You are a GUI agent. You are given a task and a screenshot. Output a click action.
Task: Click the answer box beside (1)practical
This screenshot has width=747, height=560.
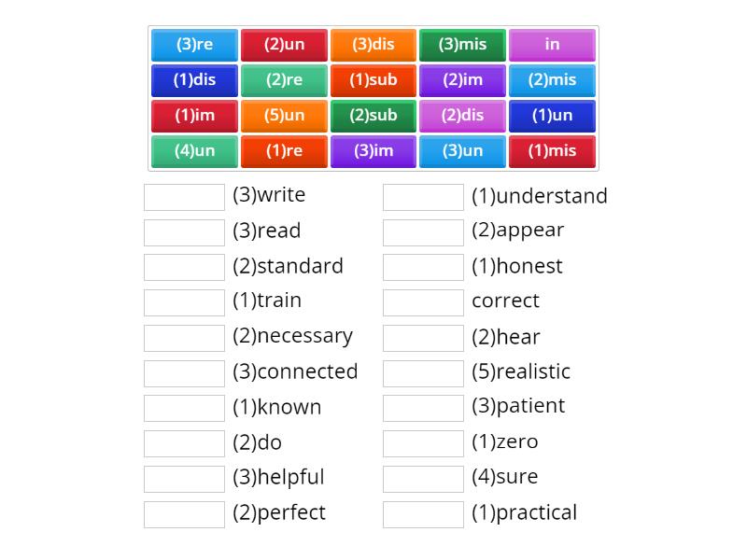click(x=423, y=513)
